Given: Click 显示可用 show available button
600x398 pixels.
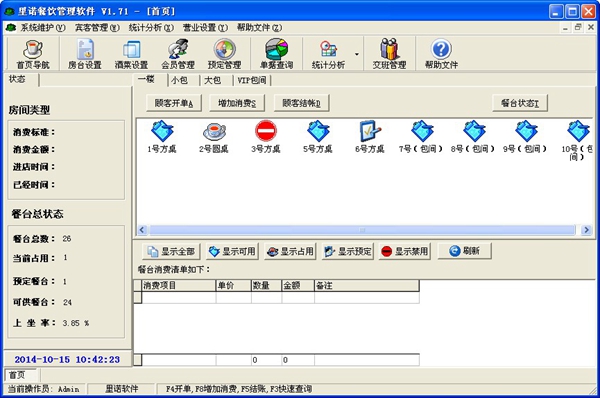Looking at the screenshot, I should 232,251.
